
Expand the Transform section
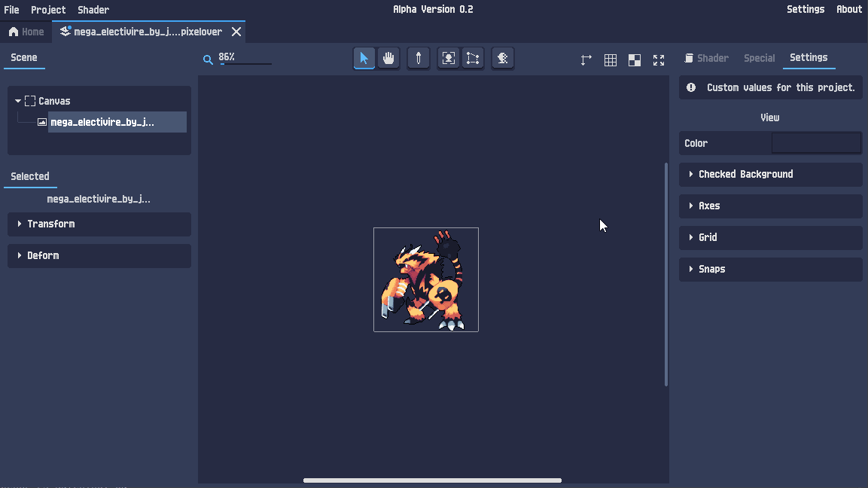tap(99, 224)
